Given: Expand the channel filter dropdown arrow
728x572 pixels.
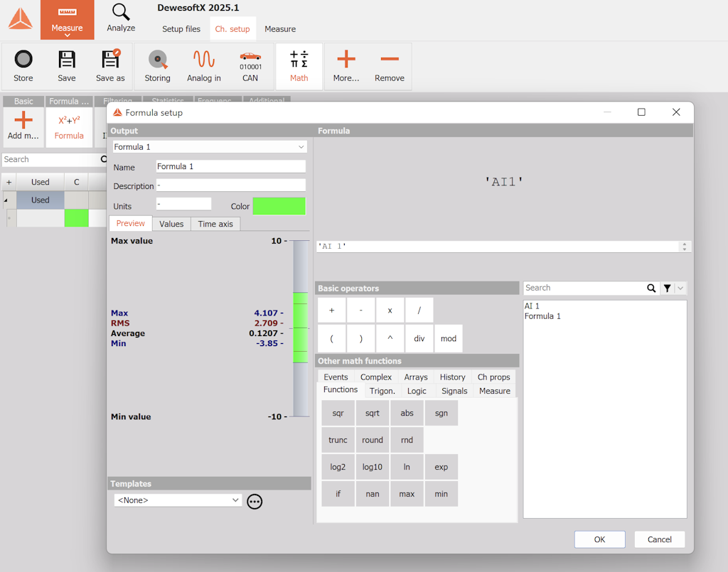Looking at the screenshot, I should coord(680,288).
